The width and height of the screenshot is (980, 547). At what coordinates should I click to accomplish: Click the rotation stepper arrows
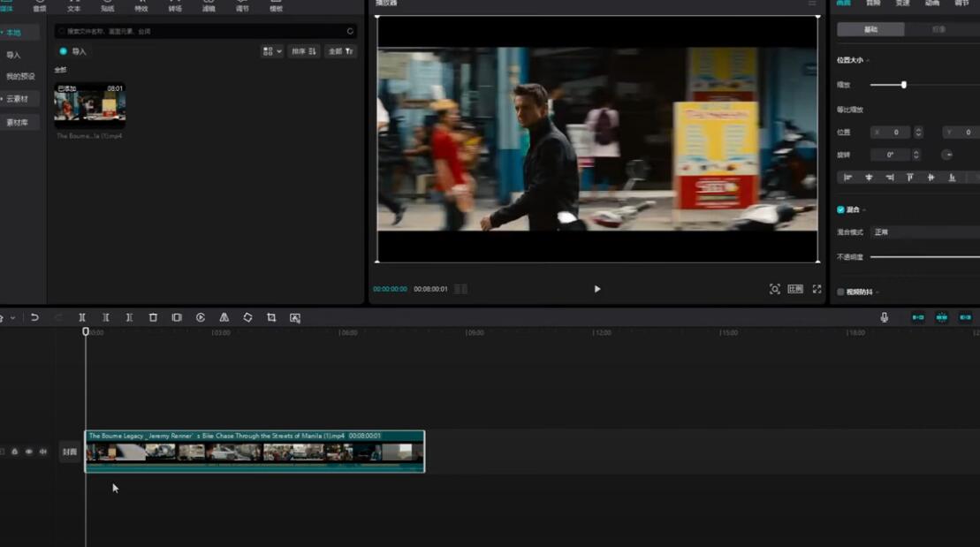[916, 155]
